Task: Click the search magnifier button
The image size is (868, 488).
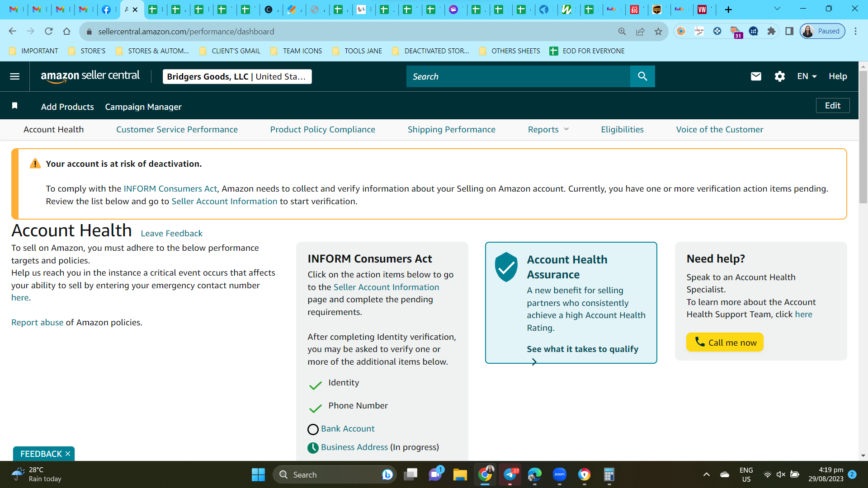Action: click(x=642, y=76)
